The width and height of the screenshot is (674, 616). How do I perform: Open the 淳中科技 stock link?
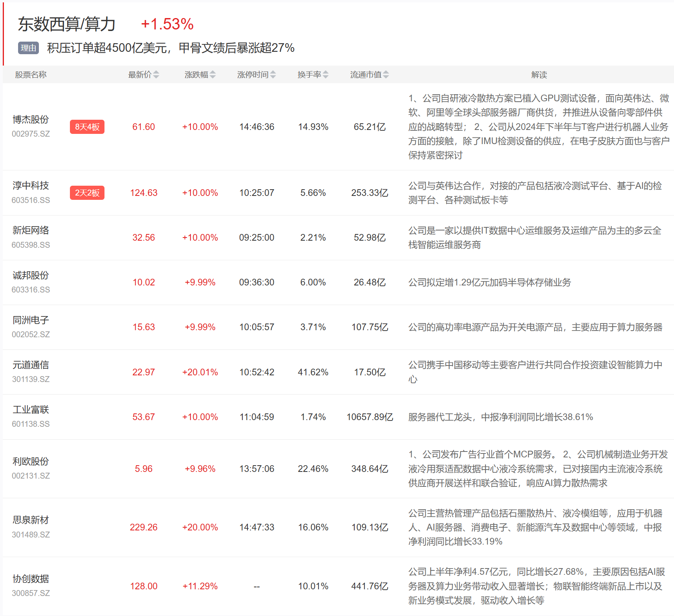pyautogui.click(x=31, y=185)
